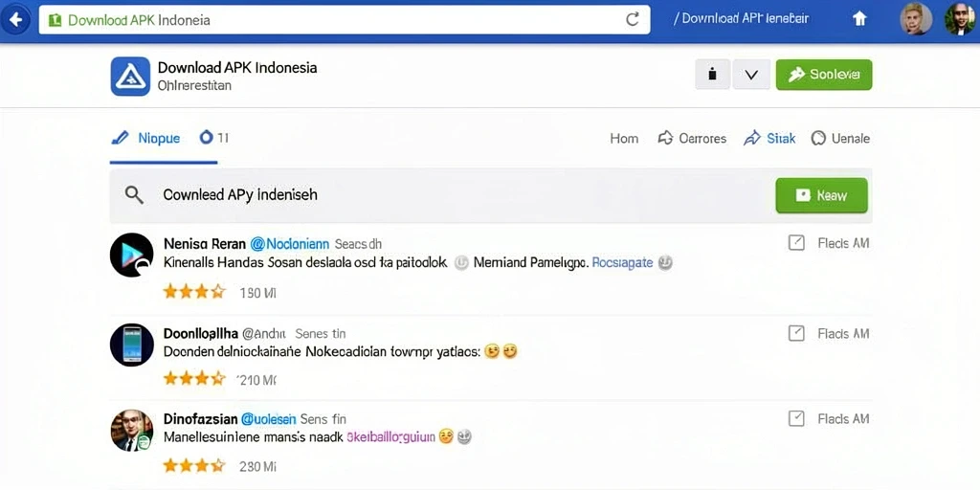
Task: Click the Stiak share item
Action: tap(768, 139)
